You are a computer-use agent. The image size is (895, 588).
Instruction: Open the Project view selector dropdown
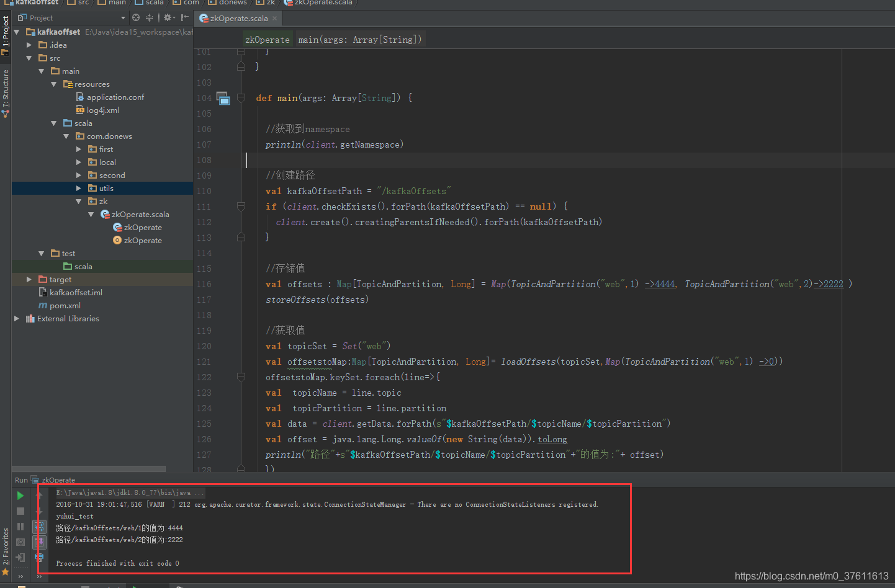click(123, 18)
